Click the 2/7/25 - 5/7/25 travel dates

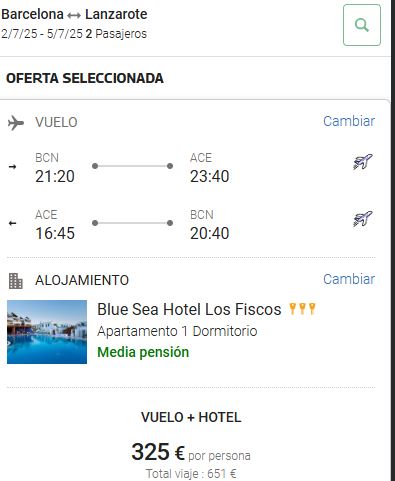[42, 34]
